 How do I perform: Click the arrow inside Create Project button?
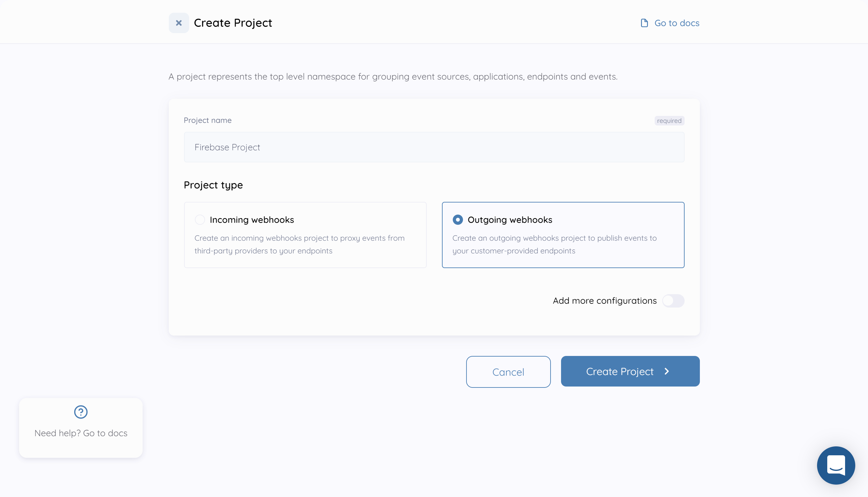(667, 372)
